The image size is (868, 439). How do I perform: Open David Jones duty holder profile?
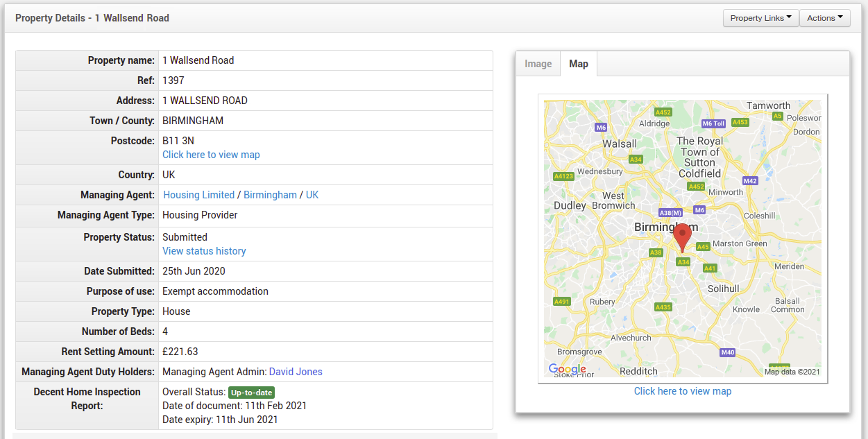296,372
